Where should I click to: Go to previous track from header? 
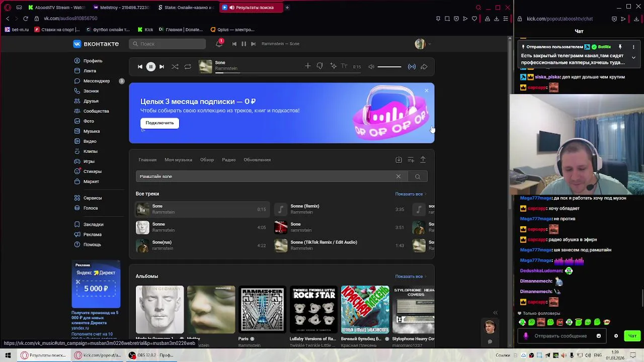click(x=234, y=44)
